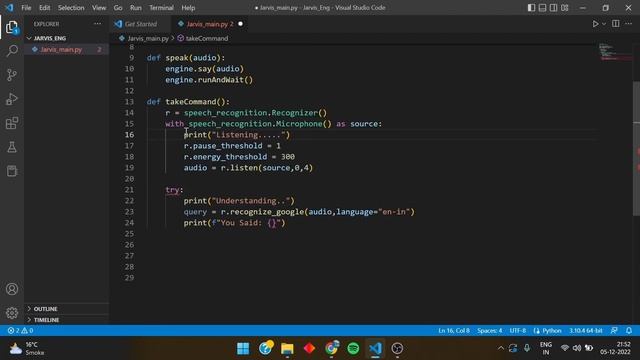The height and width of the screenshot is (360, 640).
Task: Run Python file with play button
Action: pos(596,24)
